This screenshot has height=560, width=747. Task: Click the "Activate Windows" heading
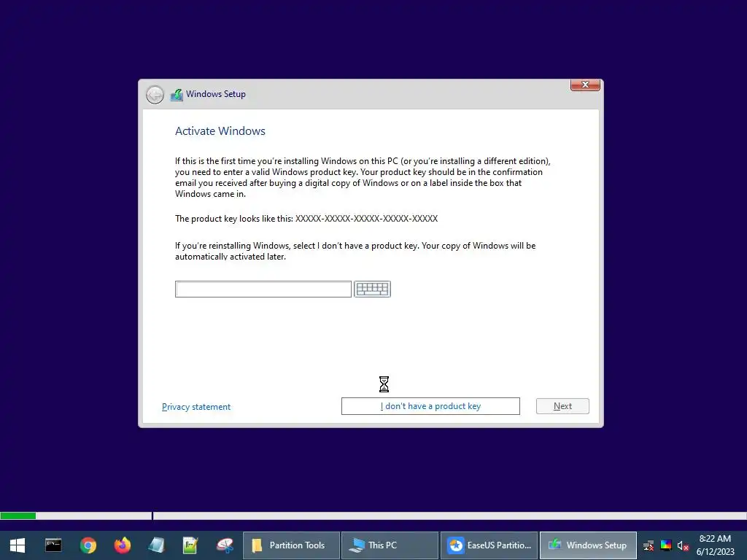[x=220, y=131]
